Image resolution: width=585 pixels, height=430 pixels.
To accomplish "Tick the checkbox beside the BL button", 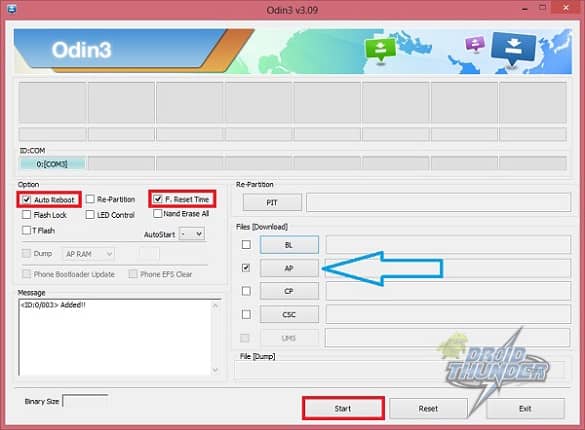I will click(x=246, y=245).
